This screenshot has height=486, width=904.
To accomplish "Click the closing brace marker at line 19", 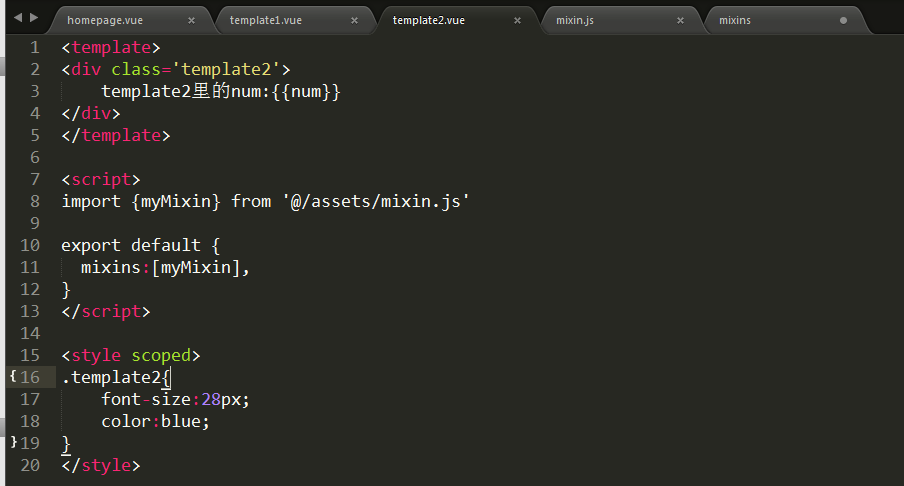I will [x=14, y=442].
